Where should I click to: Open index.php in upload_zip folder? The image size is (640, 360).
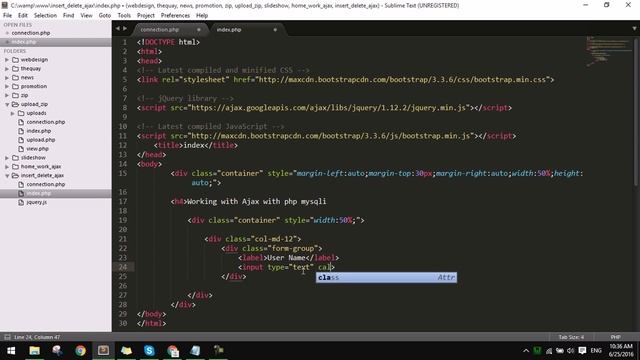tap(39, 131)
